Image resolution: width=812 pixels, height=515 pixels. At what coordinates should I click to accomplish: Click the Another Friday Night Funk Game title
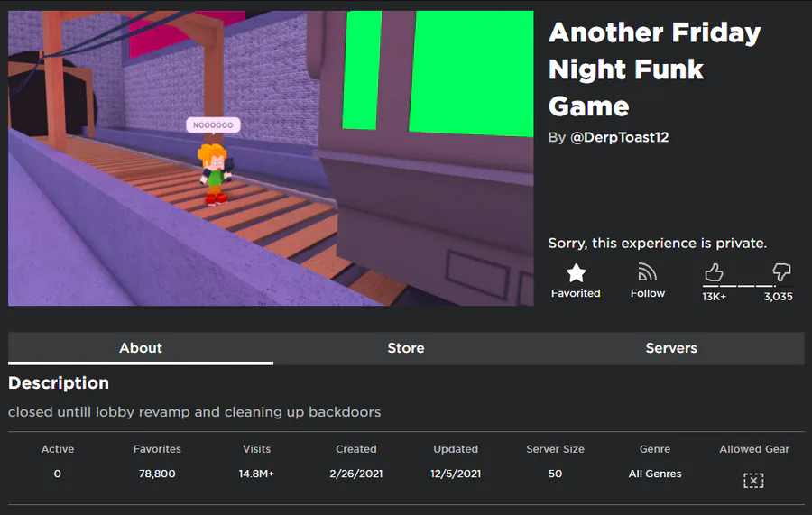[x=655, y=69]
